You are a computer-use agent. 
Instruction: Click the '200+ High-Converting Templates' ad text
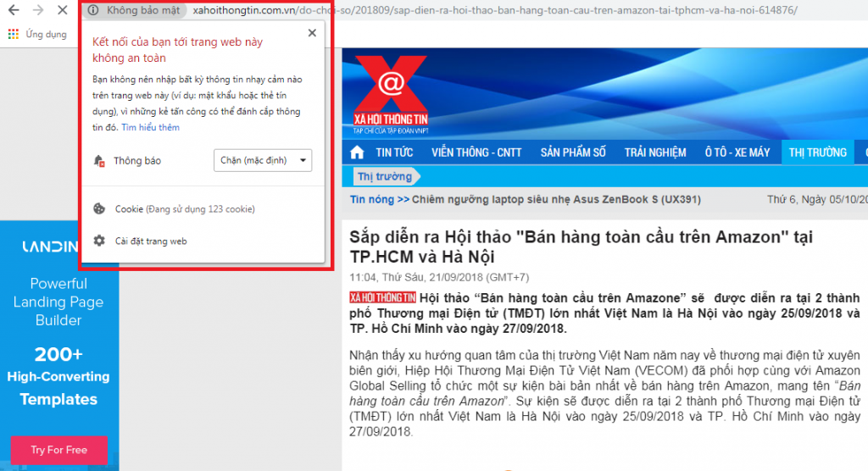(58, 376)
